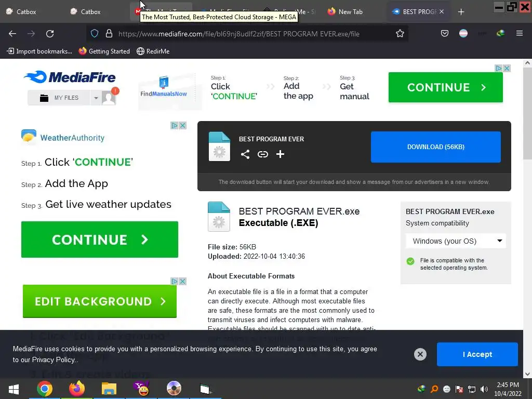Click AdChoices icon on WeatherAuthority ad
This screenshot has height=399, width=532.
click(x=174, y=126)
